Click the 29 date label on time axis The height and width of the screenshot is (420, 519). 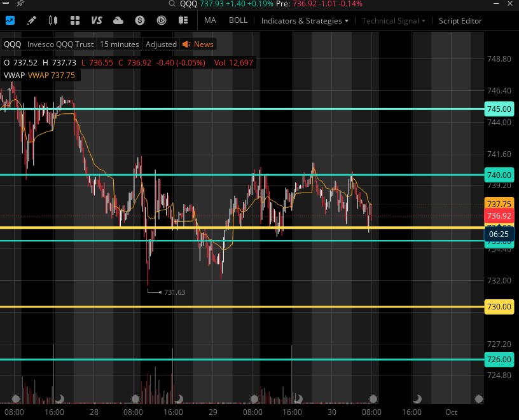point(213,412)
